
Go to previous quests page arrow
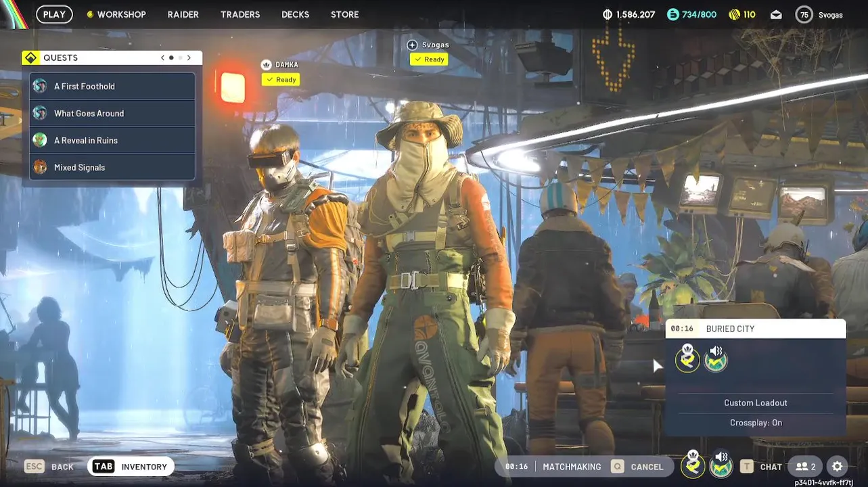click(x=162, y=58)
